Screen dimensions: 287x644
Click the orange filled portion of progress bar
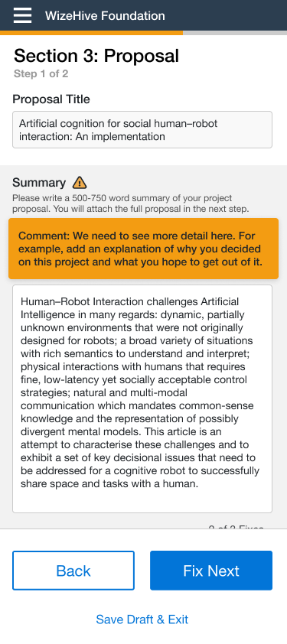tap(91, 33)
